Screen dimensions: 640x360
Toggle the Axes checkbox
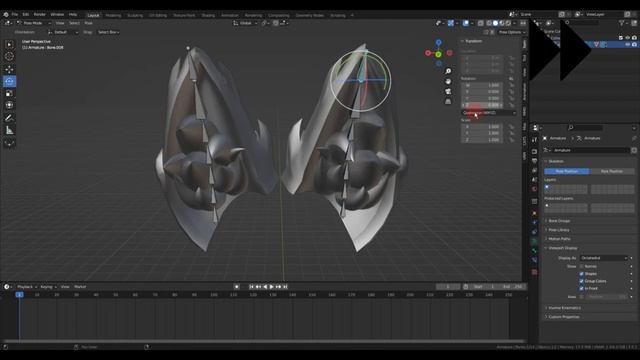[582, 297]
